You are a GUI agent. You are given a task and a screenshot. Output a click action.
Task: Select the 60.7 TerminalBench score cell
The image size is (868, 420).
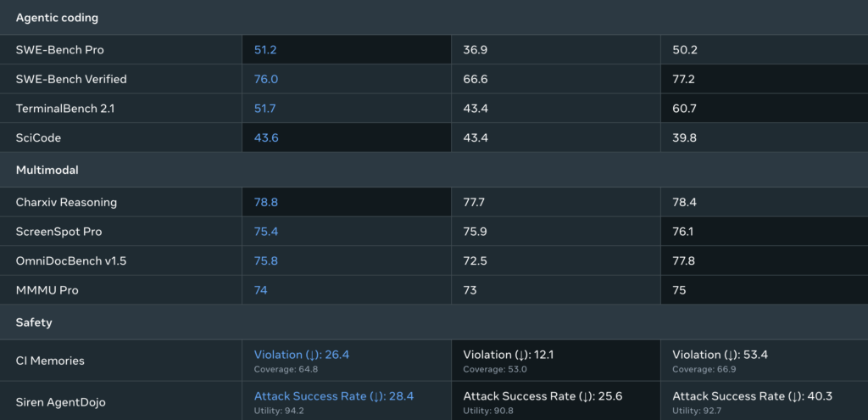click(764, 109)
